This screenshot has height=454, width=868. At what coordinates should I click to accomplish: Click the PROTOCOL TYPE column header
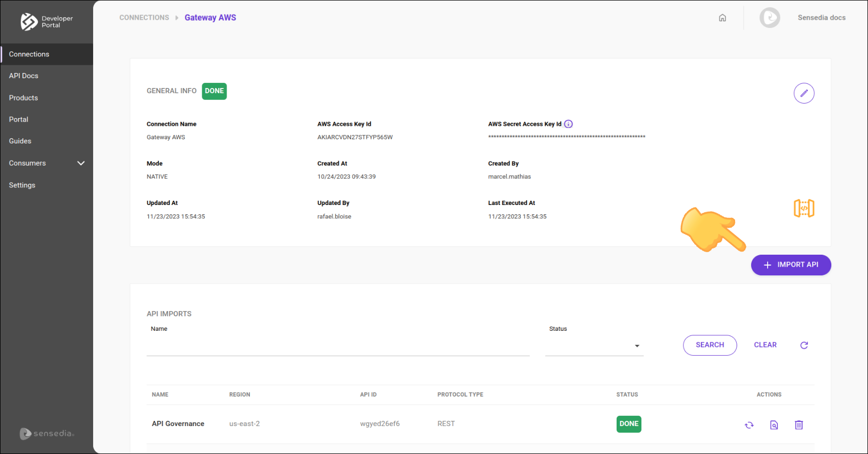[460, 395]
